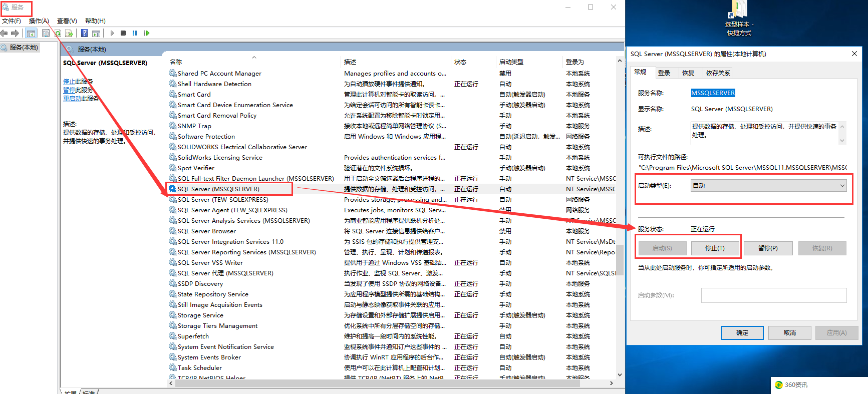Export the list using the toolbar icon

[69, 33]
